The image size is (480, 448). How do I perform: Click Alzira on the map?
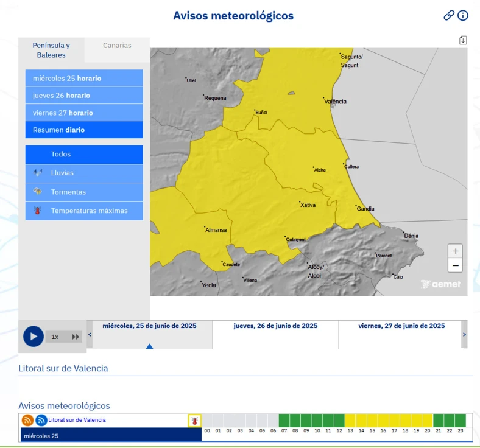click(x=320, y=170)
